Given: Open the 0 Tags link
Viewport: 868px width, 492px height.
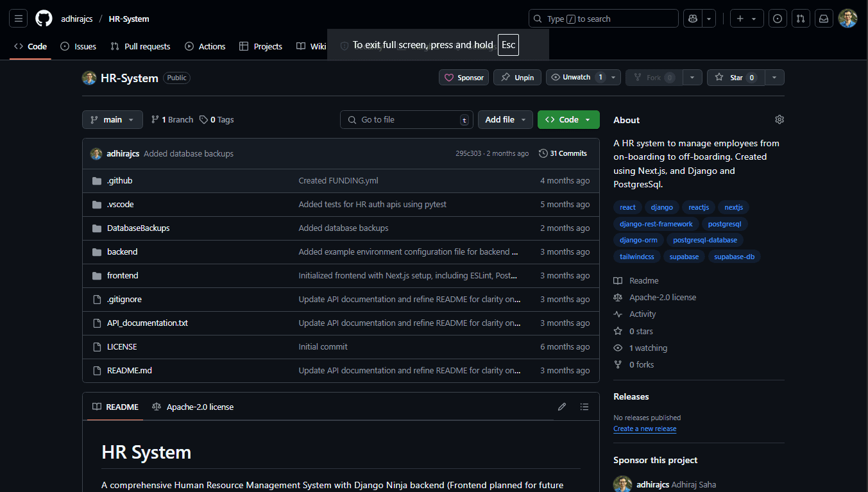Looking at the screenshot, I should tap(217, 120).
